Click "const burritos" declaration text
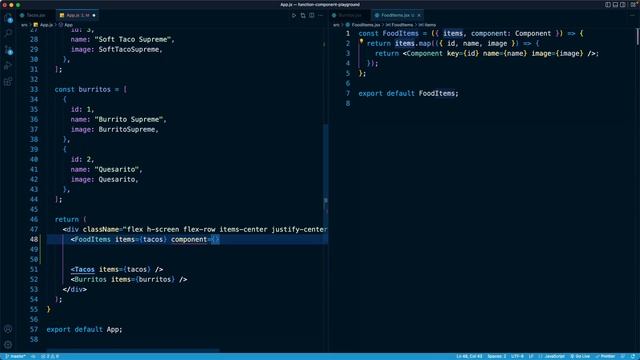This screenshot has width=640, height=360. tap(82, 89)
